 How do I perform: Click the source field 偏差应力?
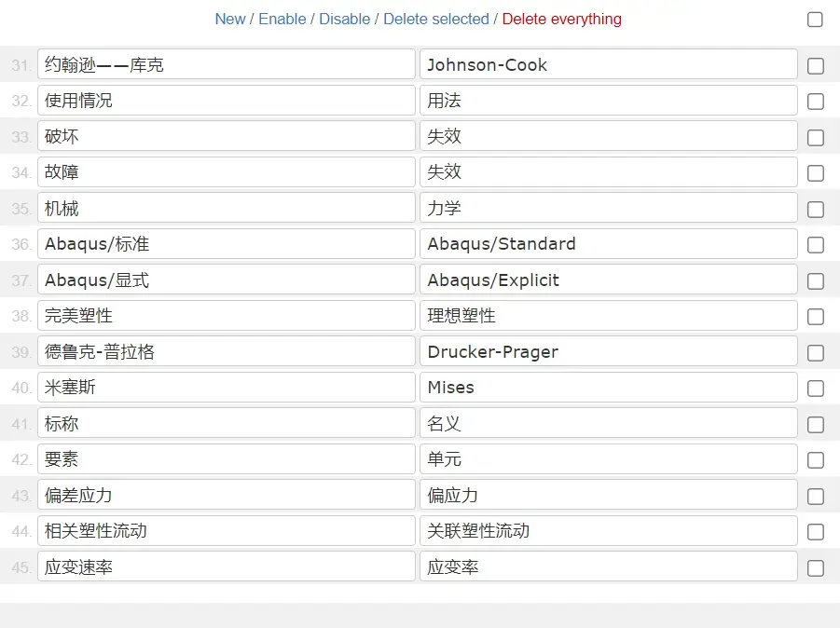coord(227,495)
